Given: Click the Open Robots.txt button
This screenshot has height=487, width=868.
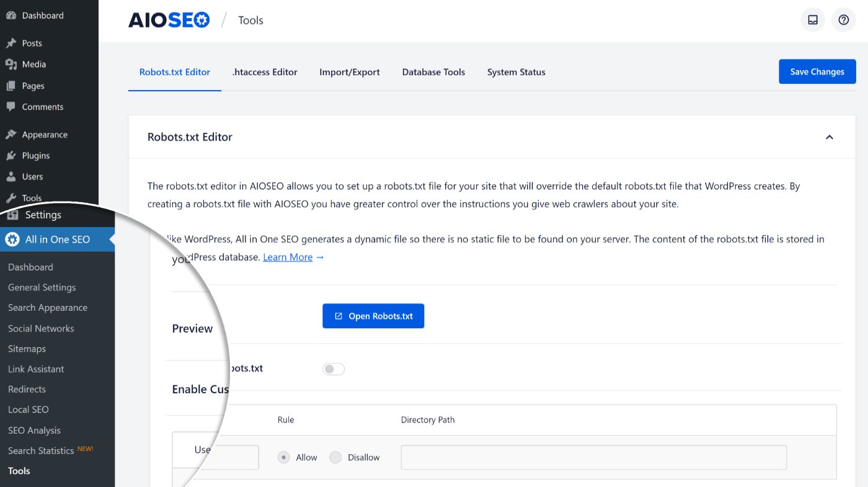Looking at the screenshot, I should [373, 316].
